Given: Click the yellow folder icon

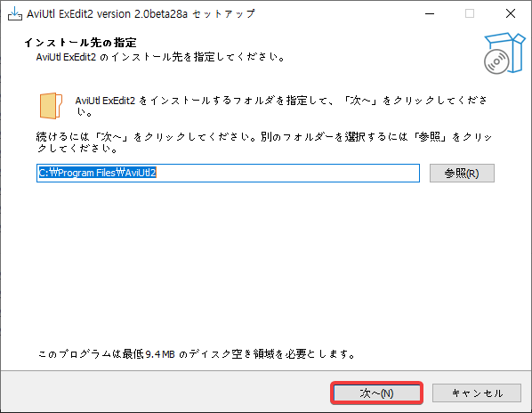Looking at the screenshot, I should coord(51,106).
